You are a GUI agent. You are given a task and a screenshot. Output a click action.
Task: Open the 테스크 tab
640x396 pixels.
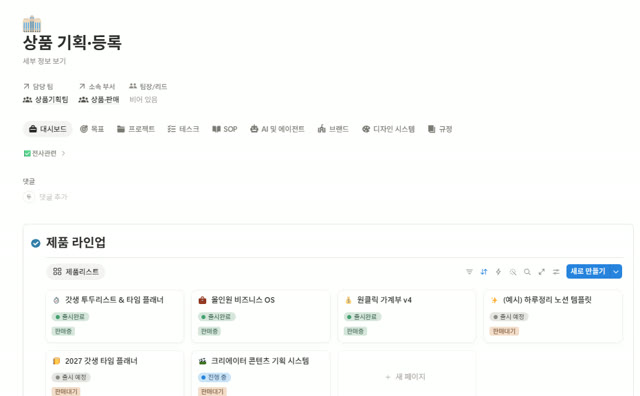click(183, 129)
